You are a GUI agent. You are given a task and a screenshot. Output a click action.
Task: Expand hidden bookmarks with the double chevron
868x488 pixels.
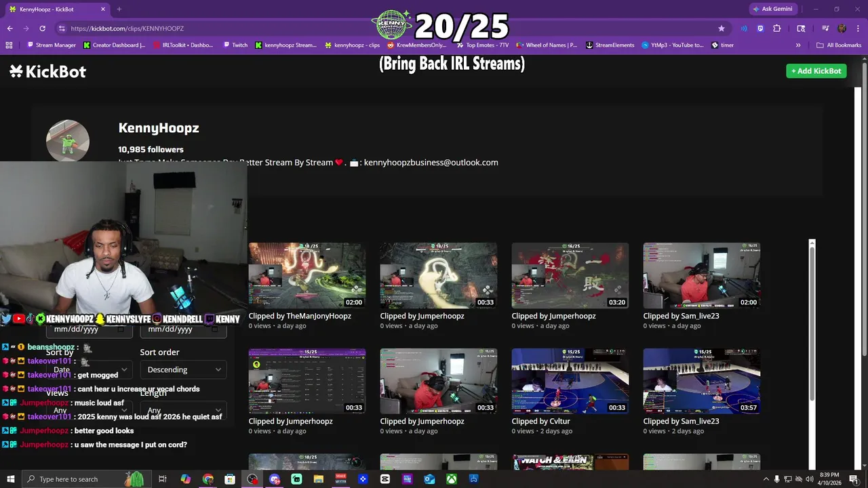798,45
